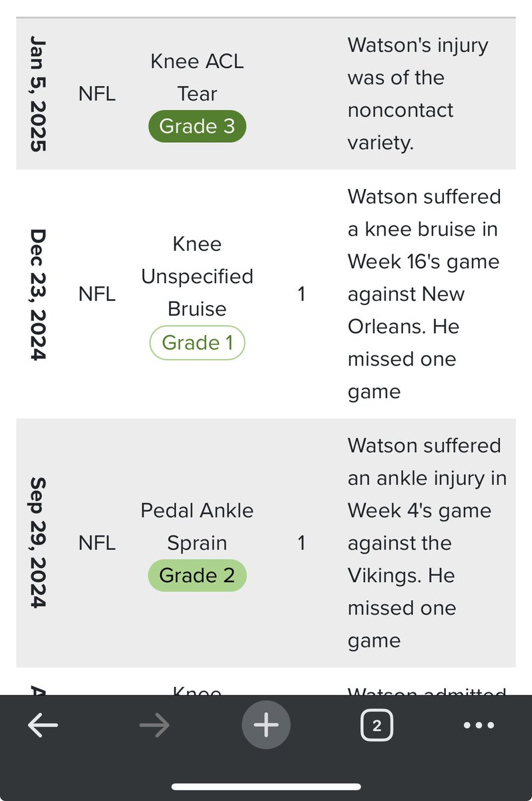Open a new tab with plus button
The height and width of the screenshot is (801, 532).
click(x=266, y=725)
